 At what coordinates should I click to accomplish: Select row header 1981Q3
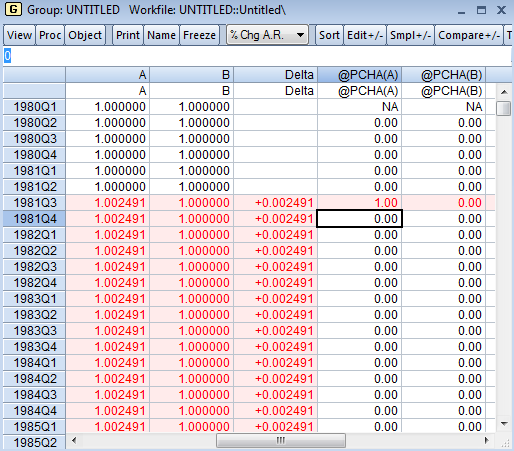(x=34, y=203)
